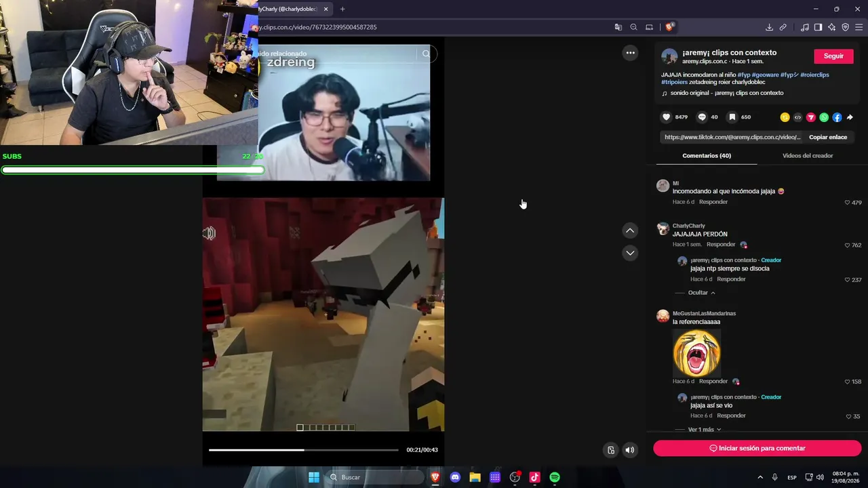Screen dimensions: 868x488
Task: Open more share options arrow
Action: (850, 117)
